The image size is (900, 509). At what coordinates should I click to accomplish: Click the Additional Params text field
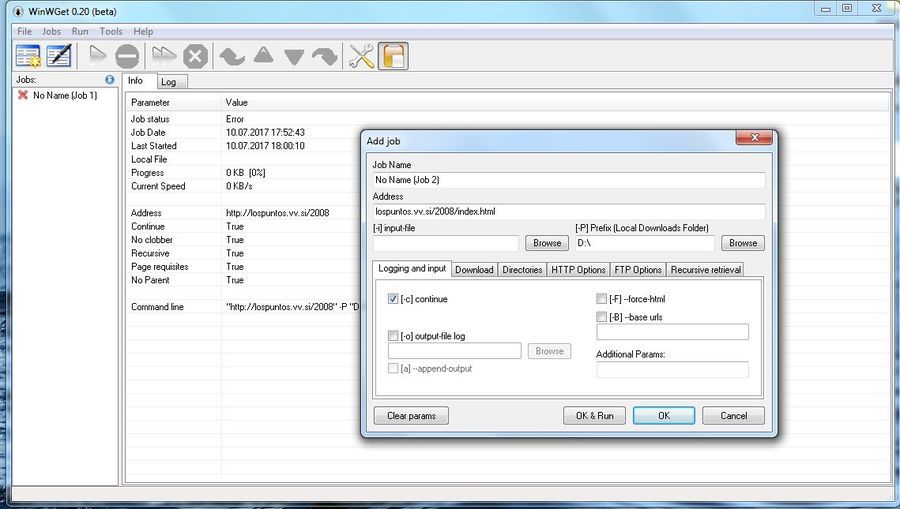pos(673,370)
